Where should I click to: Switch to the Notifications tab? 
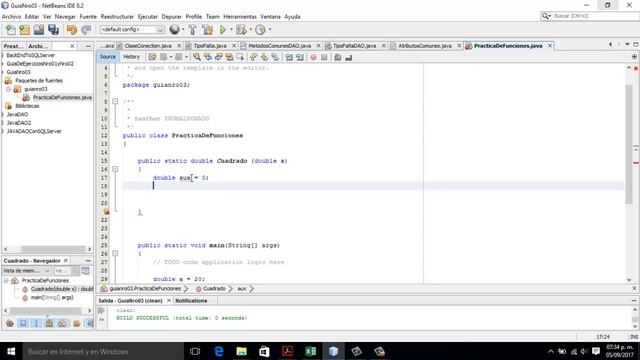coord(191,300)
